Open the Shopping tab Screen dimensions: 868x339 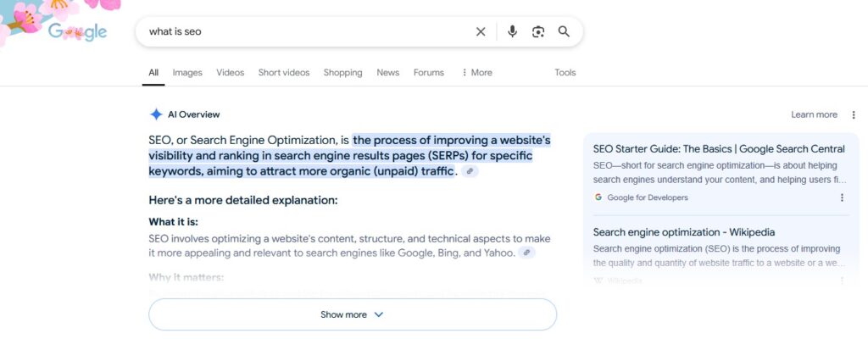click(x=342, y=73)
